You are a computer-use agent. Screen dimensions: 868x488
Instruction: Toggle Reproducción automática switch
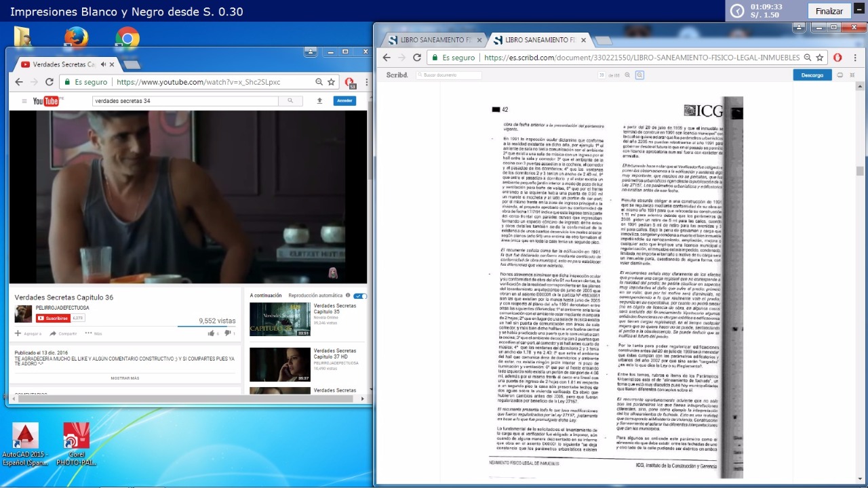click(361, 296)
